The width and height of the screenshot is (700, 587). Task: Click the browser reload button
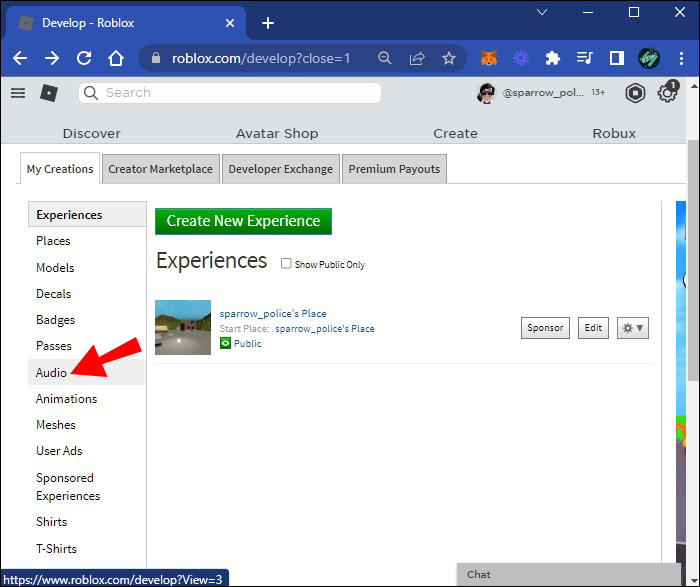tap(84, 58)
